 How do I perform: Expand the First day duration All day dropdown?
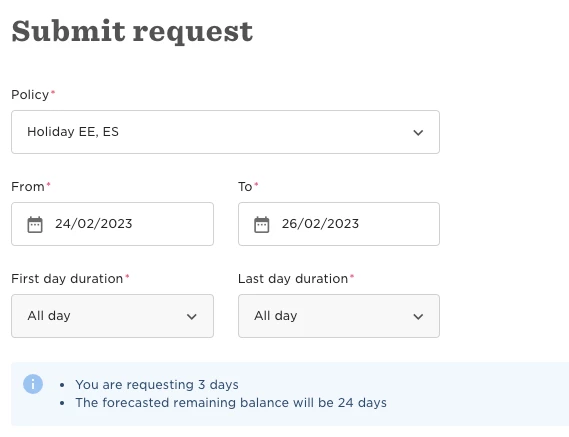coord(112,316)
